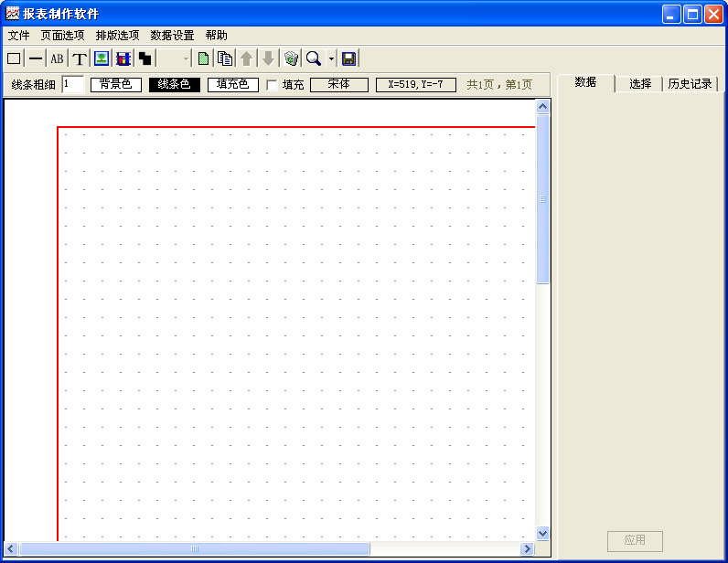Enable the 填充 fill checkbox
Image resolution: width=728 pixels, height=563 pixels.
point(272,85)
